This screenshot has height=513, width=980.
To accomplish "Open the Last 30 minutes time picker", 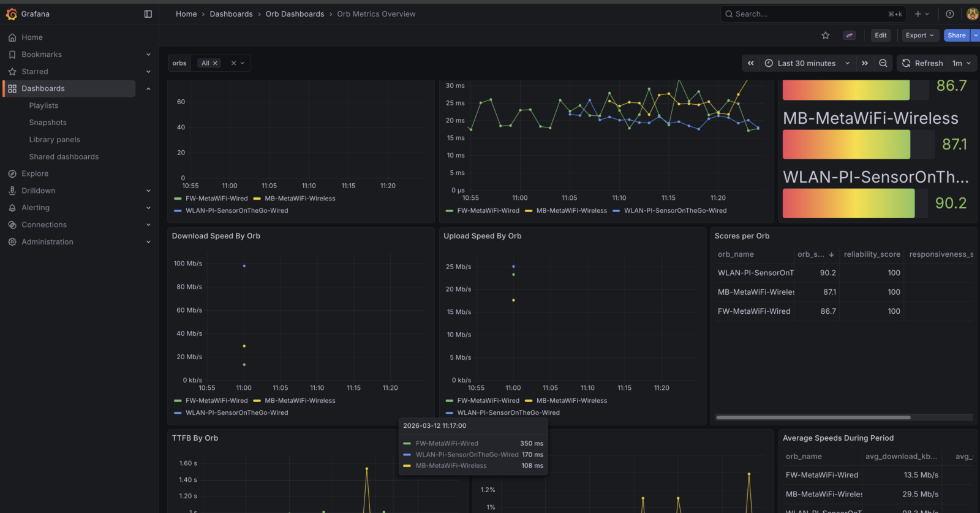I will 807,63.
